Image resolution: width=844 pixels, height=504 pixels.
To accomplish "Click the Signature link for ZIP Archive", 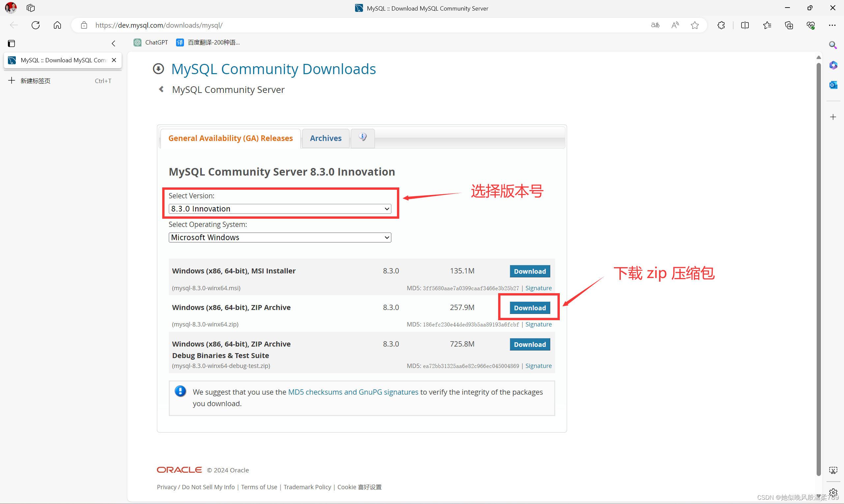I will [538, 324].
